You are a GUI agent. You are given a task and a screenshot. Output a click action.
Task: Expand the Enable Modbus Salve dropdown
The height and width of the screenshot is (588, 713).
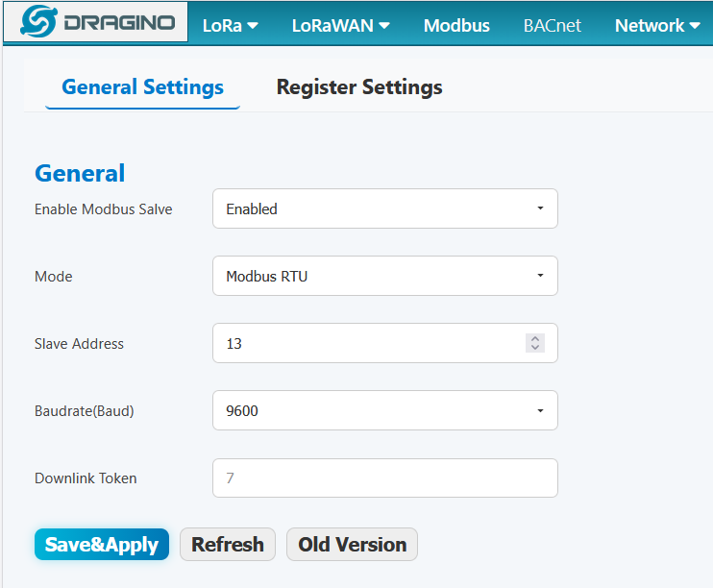coord(385,208)
